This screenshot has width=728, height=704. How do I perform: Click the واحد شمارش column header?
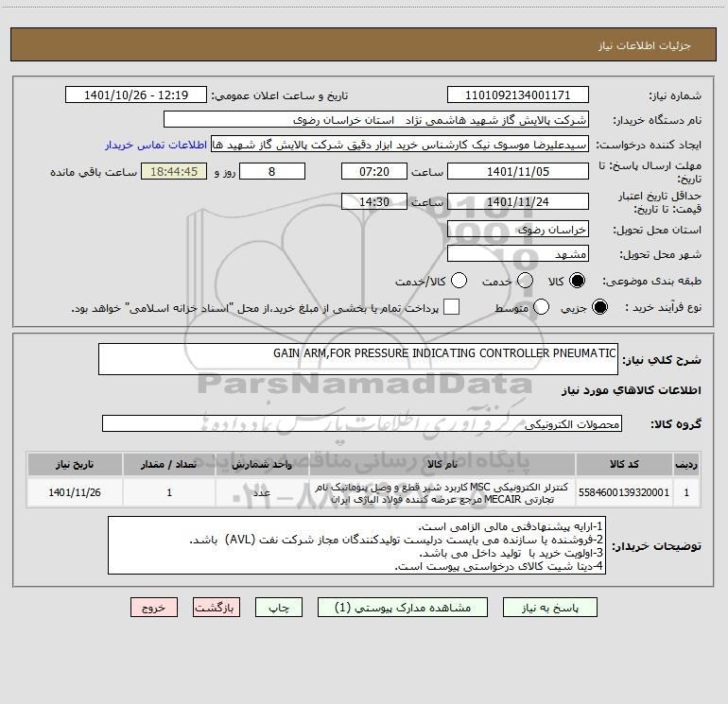[262, 464]
